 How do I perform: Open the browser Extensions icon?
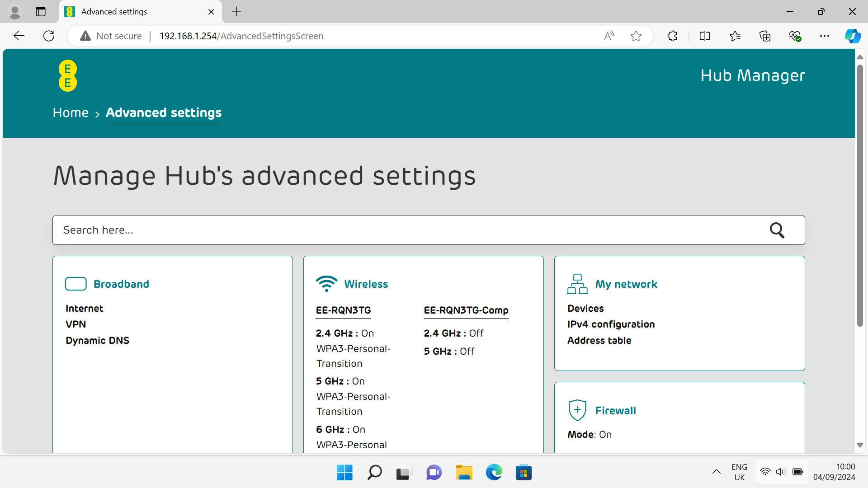pyautogui.click(x=672, y=36)
